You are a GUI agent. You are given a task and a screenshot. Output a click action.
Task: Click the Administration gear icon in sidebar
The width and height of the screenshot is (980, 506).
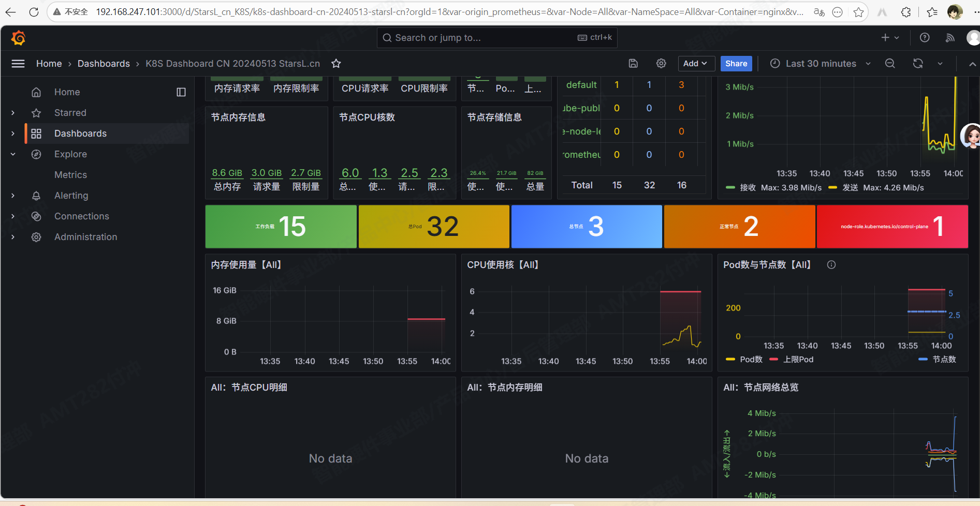pyautogui.click(x=36, y=237)
